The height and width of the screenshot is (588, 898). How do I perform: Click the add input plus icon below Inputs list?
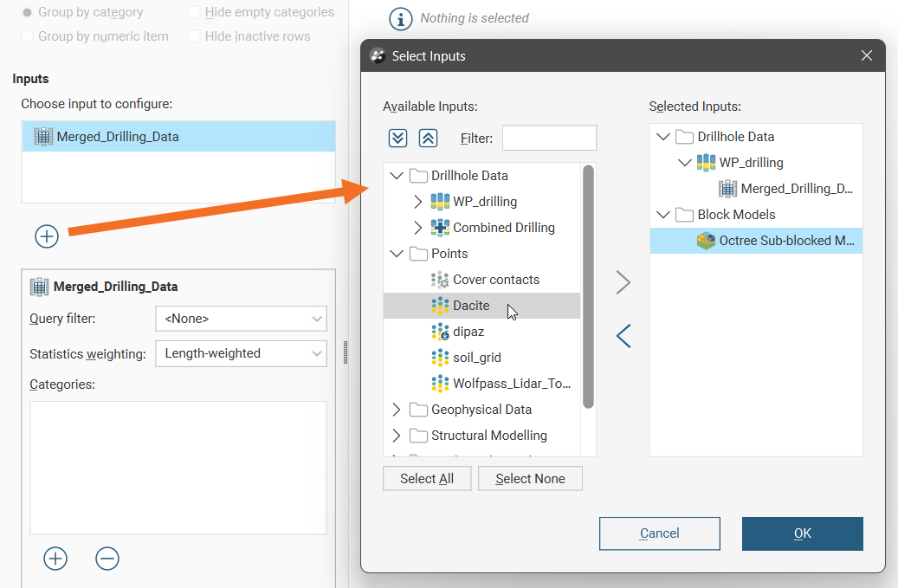(x=47, y=236)
